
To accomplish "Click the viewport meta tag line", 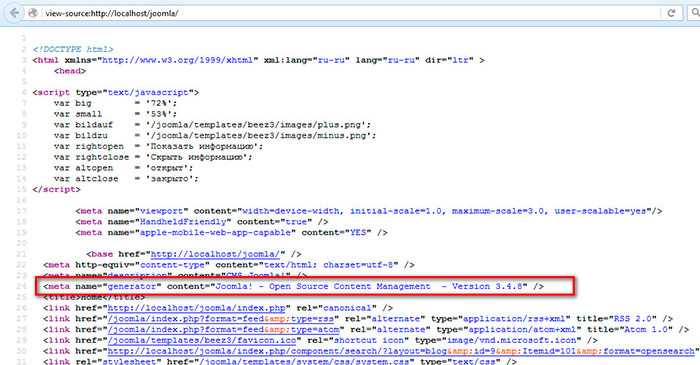I will pos(369,211).
